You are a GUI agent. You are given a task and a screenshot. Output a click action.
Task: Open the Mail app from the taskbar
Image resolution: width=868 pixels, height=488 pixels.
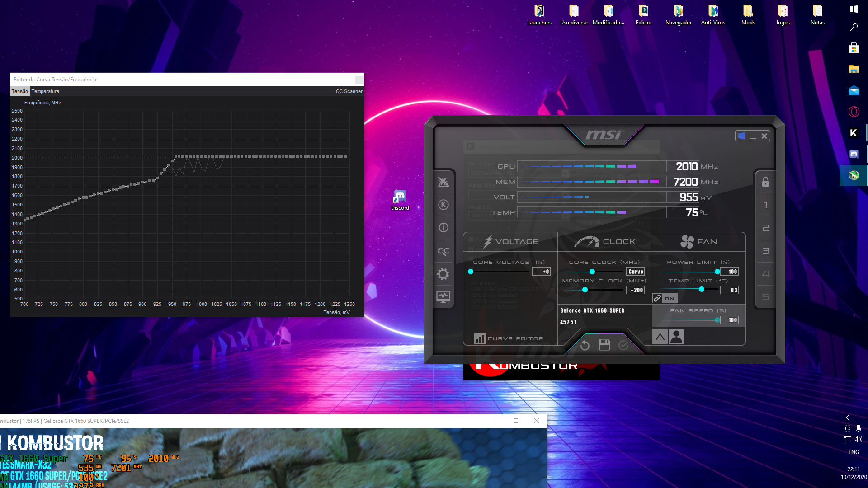[854, 90]
